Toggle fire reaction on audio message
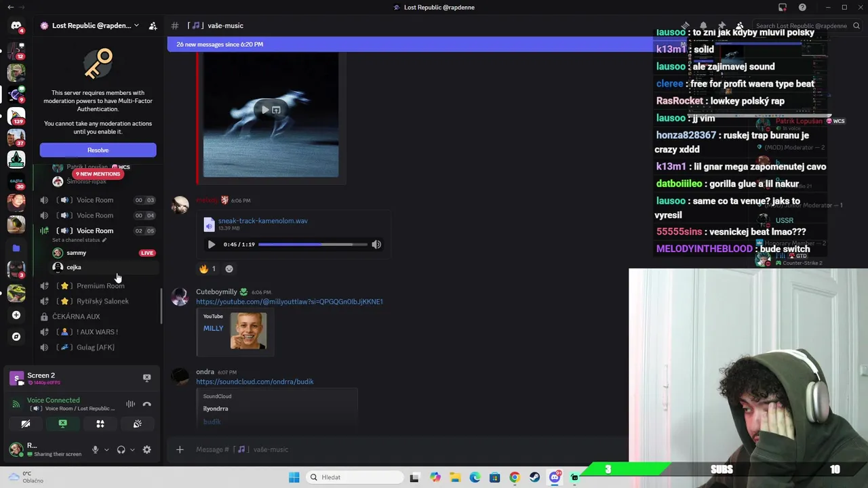 coord(208,269)
